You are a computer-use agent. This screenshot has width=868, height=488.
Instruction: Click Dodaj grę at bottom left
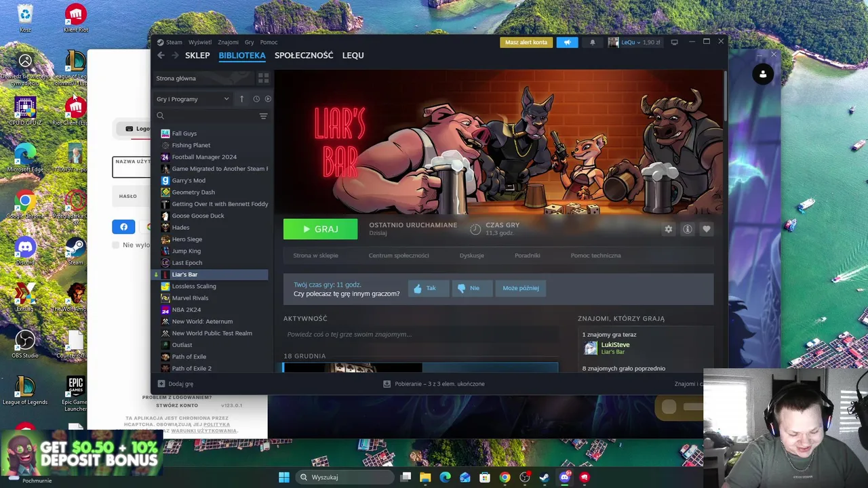click(176, 384)
